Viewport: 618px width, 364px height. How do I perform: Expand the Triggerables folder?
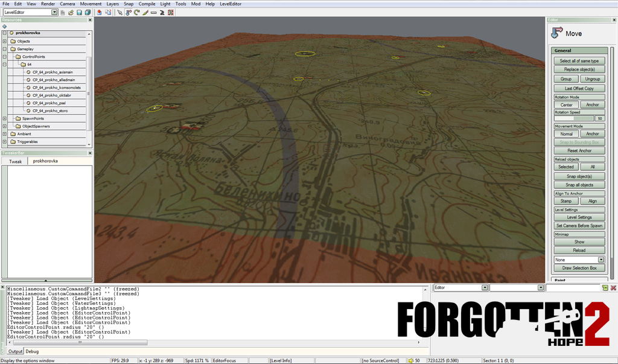[x=5, y=142]
